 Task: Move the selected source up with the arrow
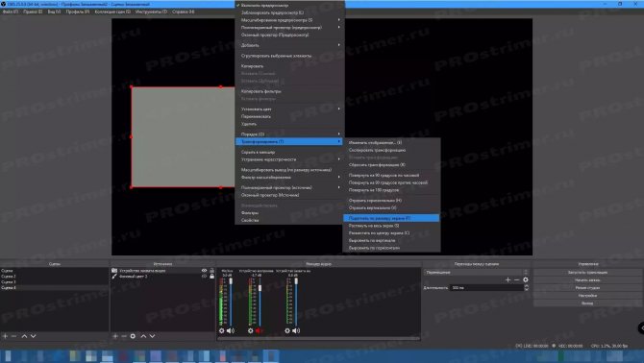coord(143,336)
